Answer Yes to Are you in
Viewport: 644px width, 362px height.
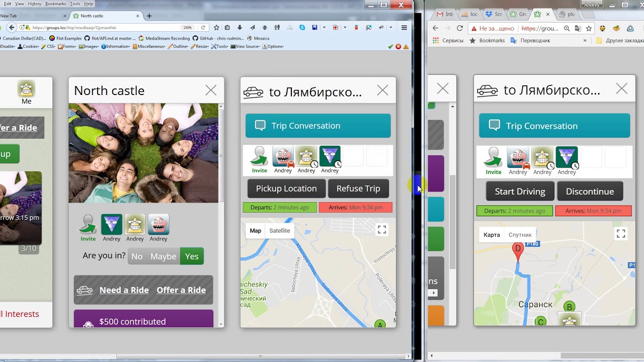[x=192, y=256]
